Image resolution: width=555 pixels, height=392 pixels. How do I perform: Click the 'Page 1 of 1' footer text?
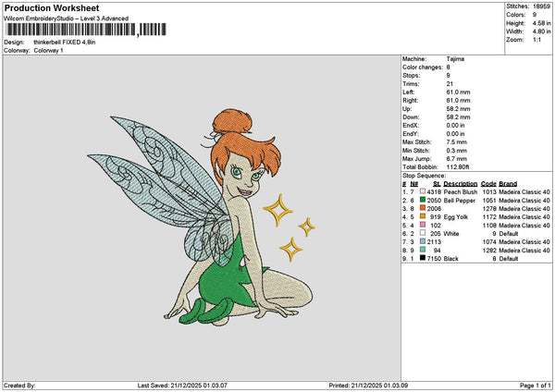tap(536, 386)
